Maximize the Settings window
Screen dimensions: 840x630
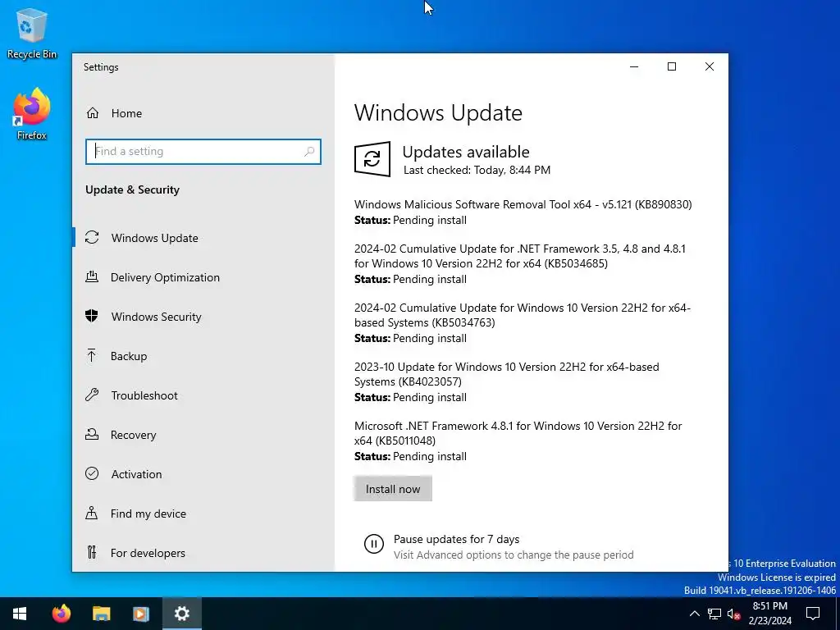pyautogui.click(x=672, y=66)
